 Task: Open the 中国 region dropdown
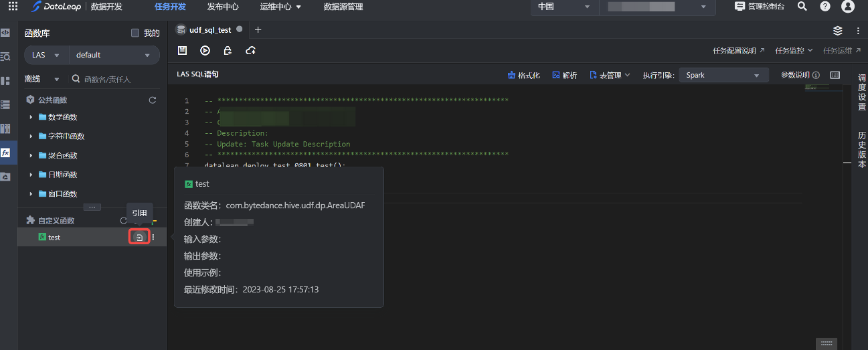[563, 7]
